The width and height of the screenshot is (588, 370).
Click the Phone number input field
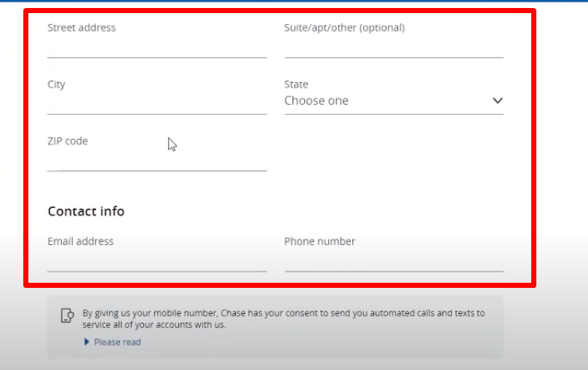point(394,261)
